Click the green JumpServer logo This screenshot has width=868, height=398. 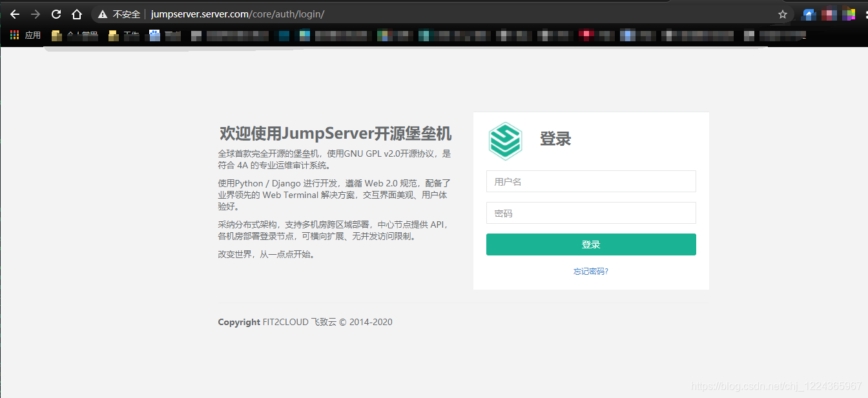click(x=505, y=140)
